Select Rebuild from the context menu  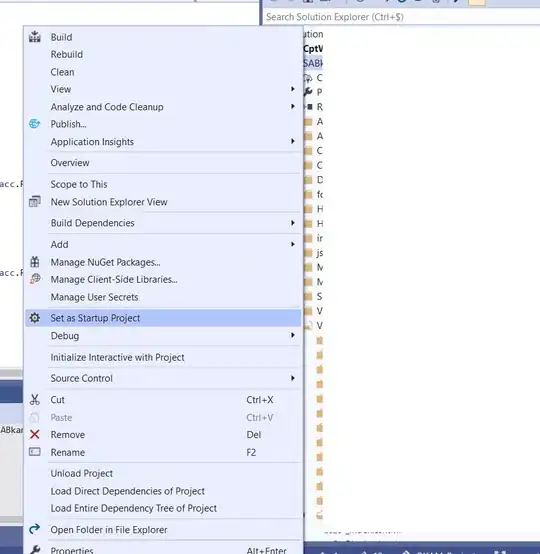pyautogui.click(x=163, y=54)
